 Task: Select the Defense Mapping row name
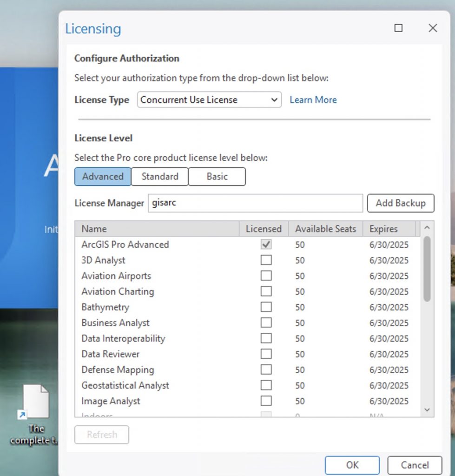(118, 370)
